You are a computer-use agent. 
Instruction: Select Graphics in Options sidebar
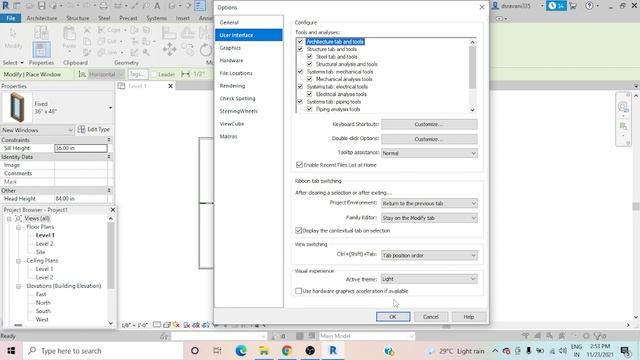coord(230,48)
